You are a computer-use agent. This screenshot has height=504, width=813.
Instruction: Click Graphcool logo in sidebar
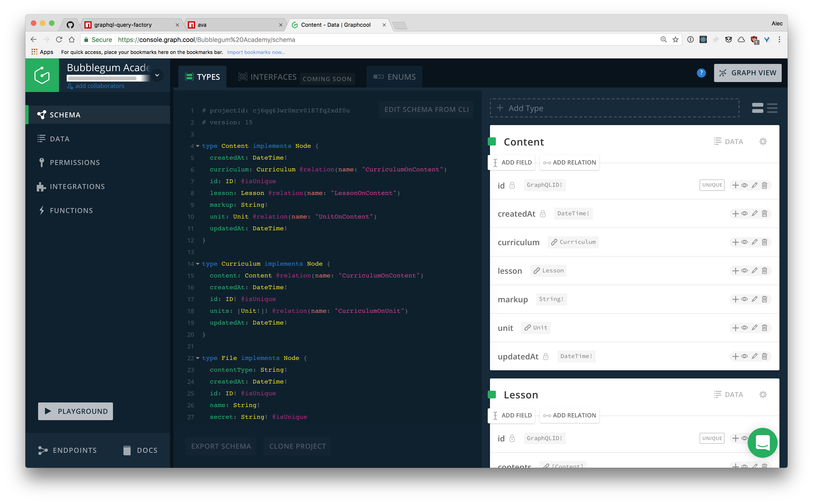(42, 75)
